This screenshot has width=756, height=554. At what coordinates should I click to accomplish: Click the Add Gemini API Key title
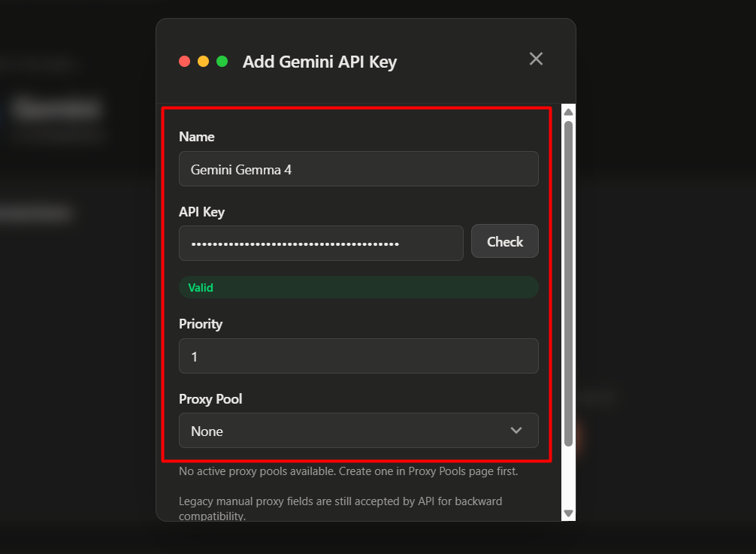pyautogui.click(x=319, y=62)
